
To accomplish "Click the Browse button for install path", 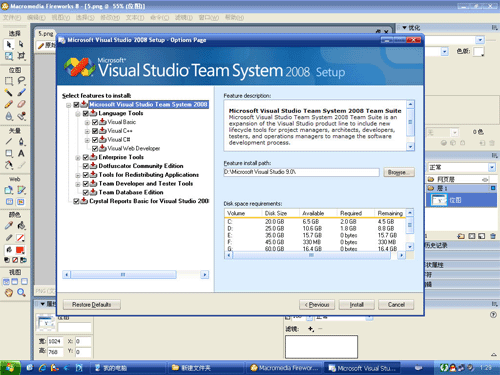I will coord(399,172).
